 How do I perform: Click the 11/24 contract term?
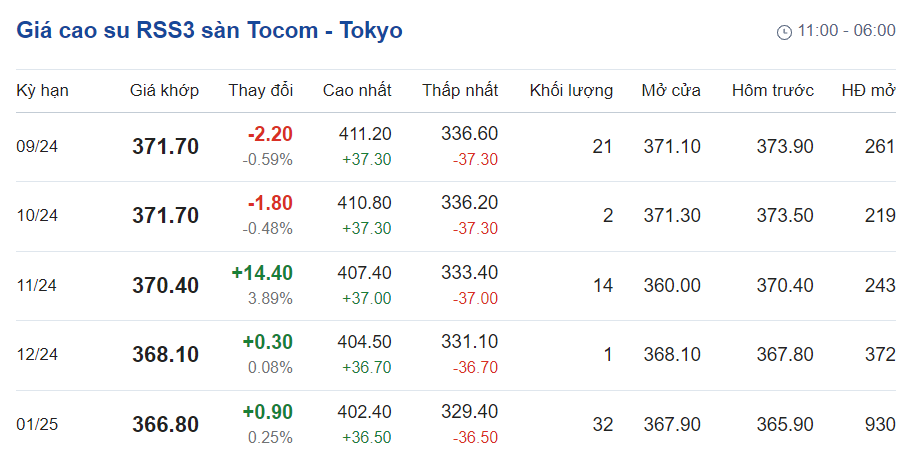38,286
